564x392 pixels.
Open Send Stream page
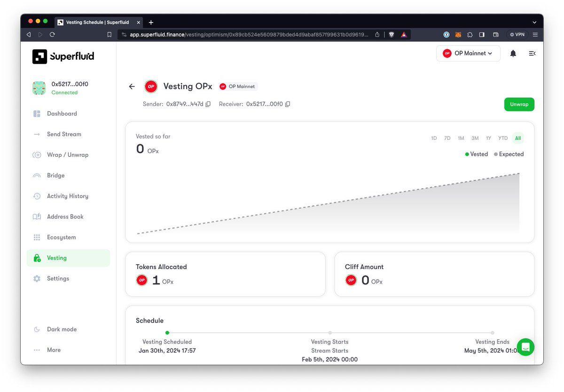tap(68, 134)
